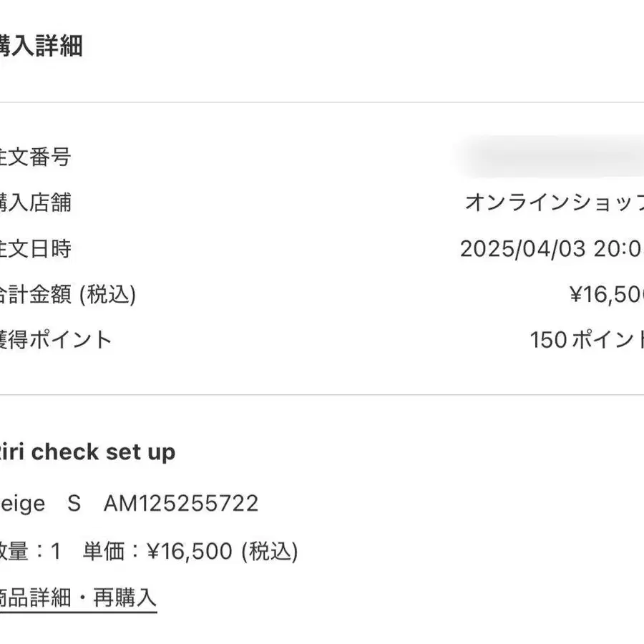
Task: Click the 注文番号 label
Action: [x=35, y=157]
